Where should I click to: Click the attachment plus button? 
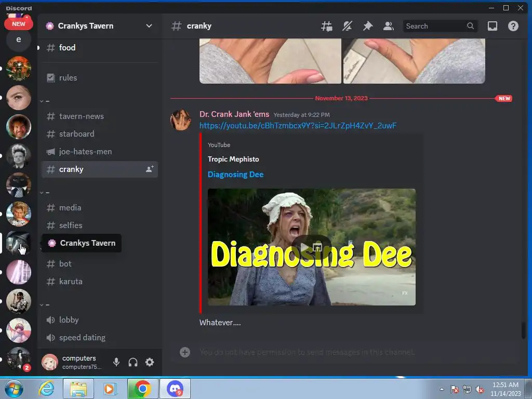(185, 352)
